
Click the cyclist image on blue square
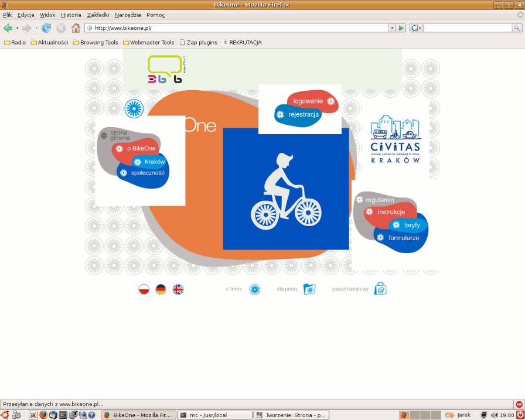click(286, 189)
